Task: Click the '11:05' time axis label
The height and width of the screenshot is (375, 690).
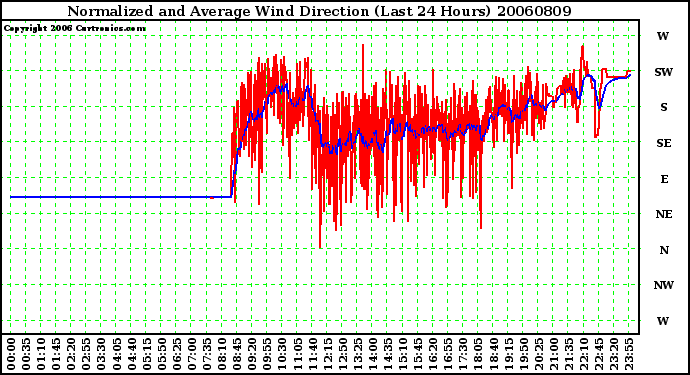Action: 297,354
